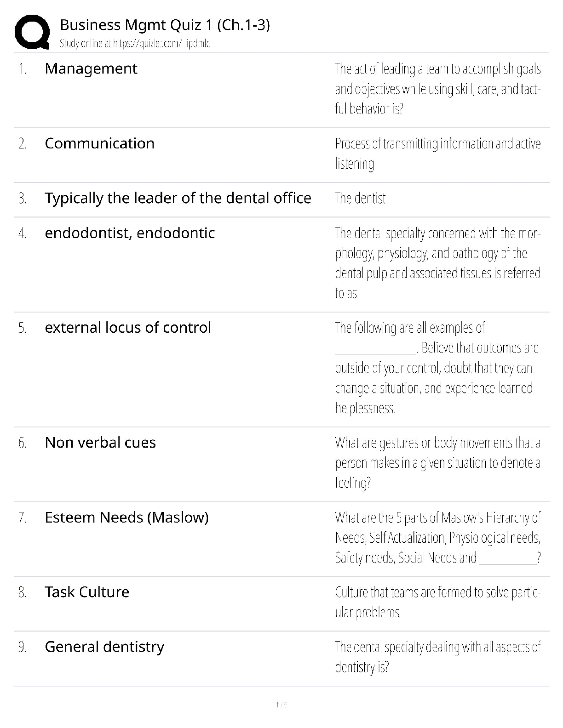Click the definition about dental pulp specialty

437,263
